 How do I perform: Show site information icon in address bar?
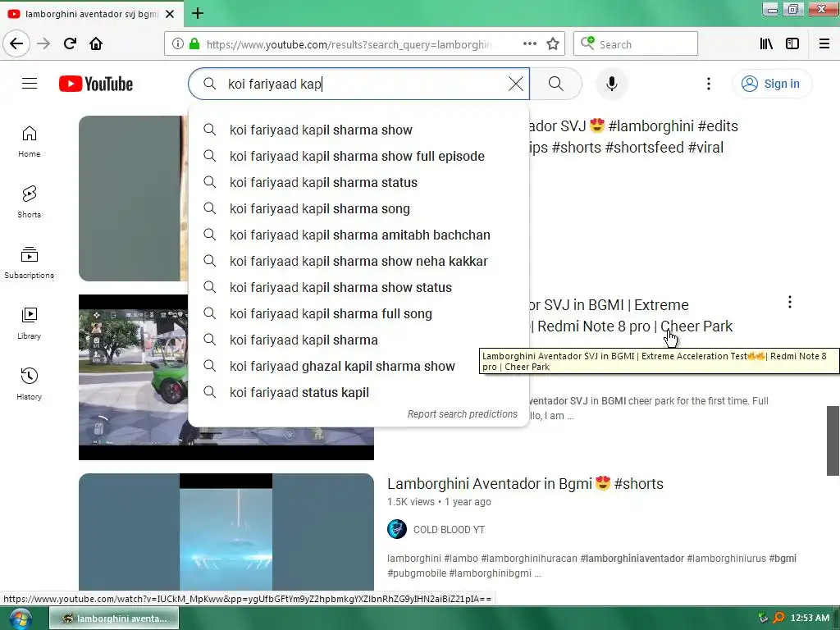(177, 44)
